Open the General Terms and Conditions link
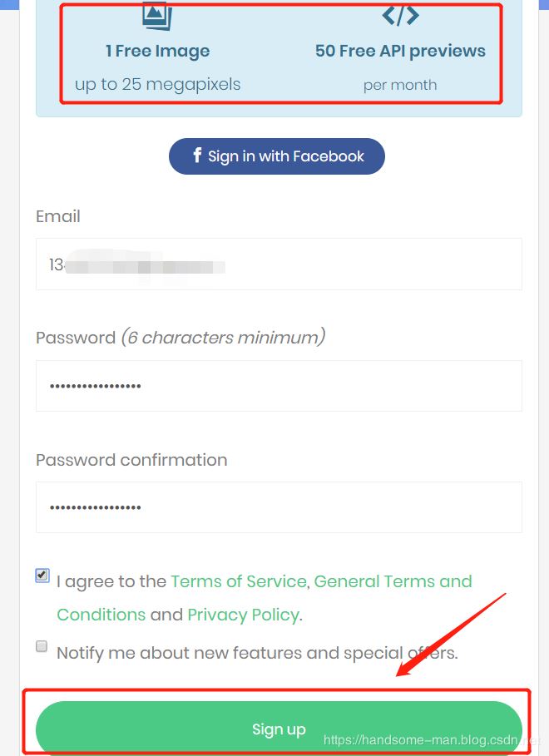This screenshot has height=756, width=549. coord(393,581)
